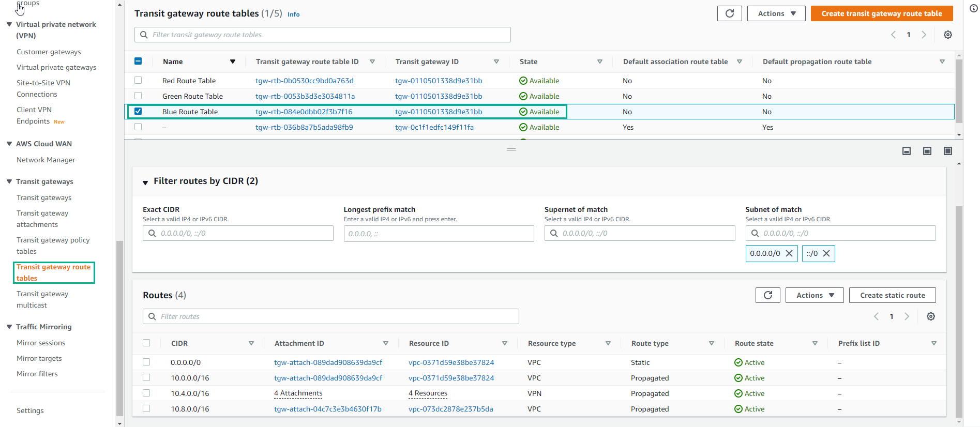Collapse AWS Cloud WAN nav section
980x427 pixels.
(9, 144)
